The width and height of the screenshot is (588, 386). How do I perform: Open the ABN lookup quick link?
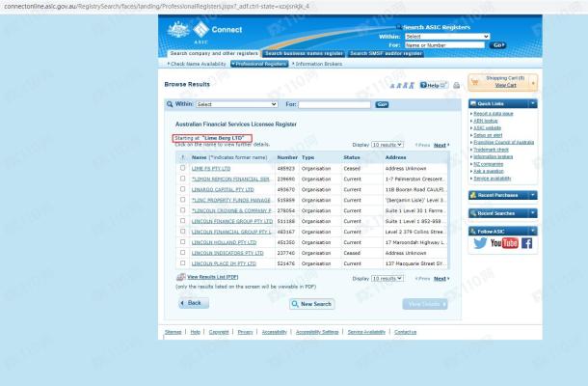tap(485, 121)
